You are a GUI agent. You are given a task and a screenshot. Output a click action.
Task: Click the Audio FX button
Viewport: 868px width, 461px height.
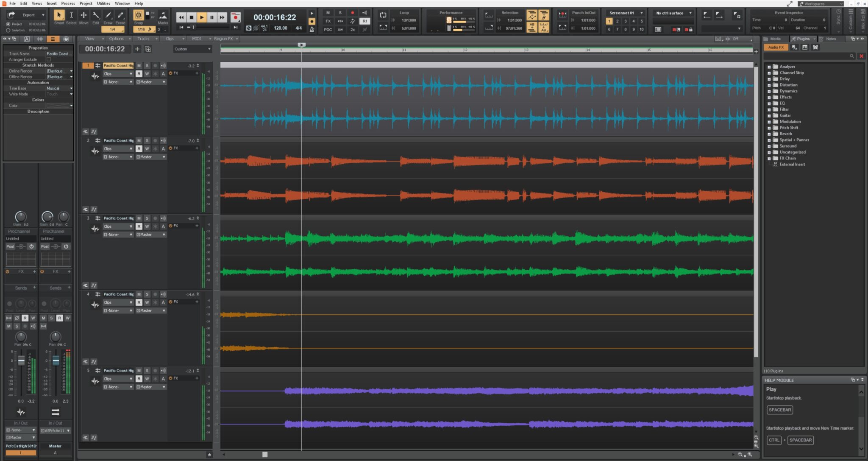[776, 47]
